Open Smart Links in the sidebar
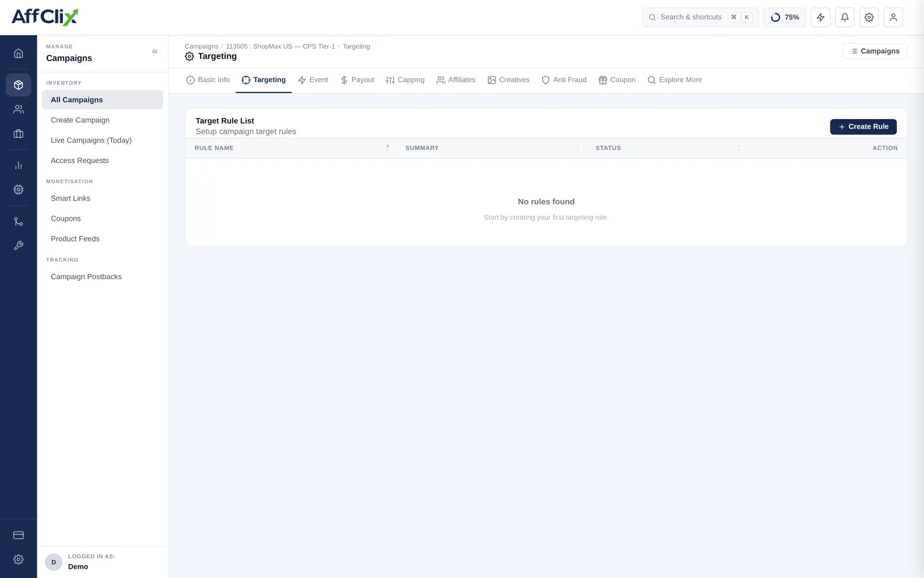The height and width of the screenshot is (578, 924). [70, 198]
